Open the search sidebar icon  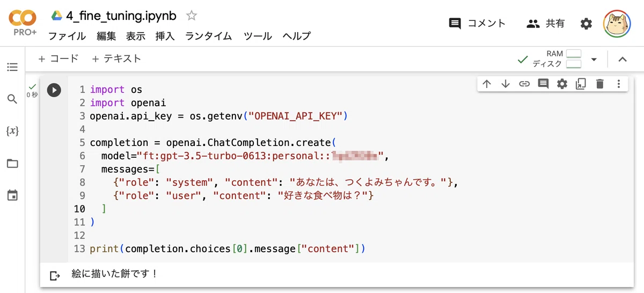[12, 99]
